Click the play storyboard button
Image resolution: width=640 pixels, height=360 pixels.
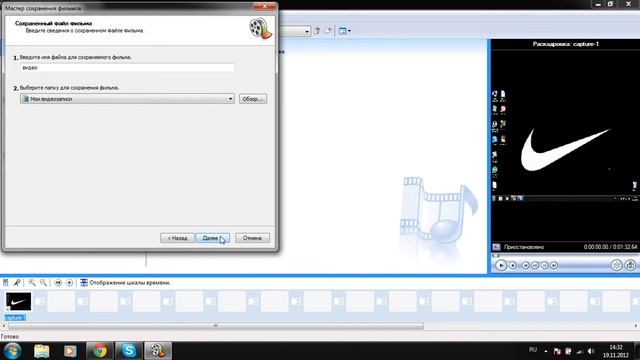click(69, 282)
